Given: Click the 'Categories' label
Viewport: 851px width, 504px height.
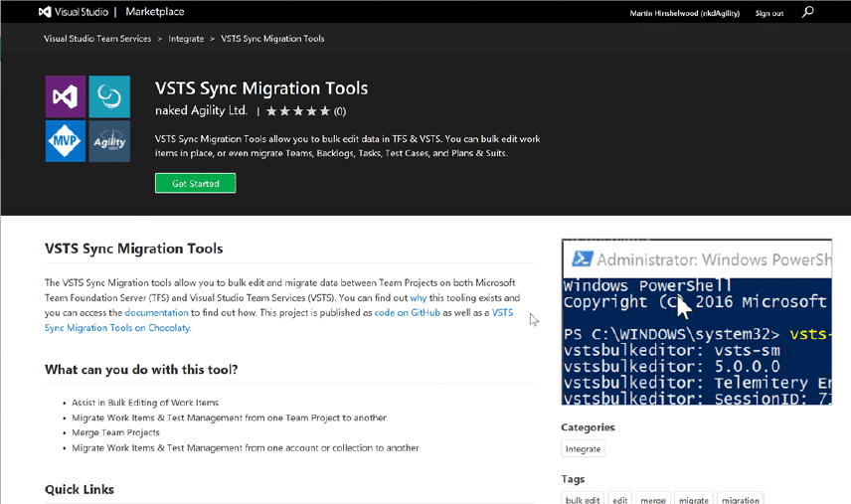Looking at the screenshot, I should click(x=588, y=427).
